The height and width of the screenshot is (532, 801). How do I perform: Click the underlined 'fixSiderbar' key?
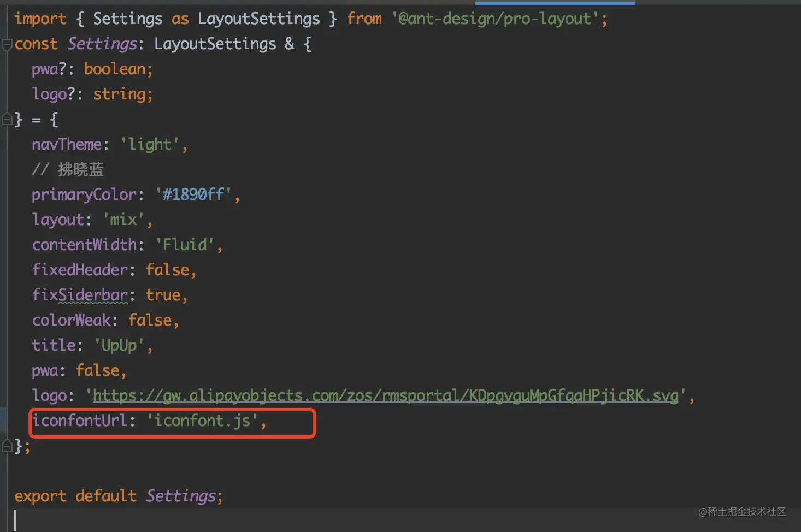80,295
